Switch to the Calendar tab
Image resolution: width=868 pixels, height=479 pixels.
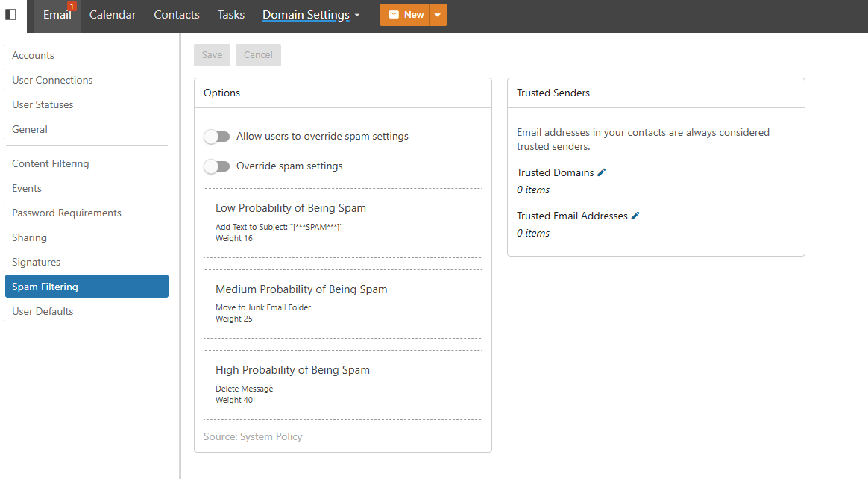(x=113, y=15)
